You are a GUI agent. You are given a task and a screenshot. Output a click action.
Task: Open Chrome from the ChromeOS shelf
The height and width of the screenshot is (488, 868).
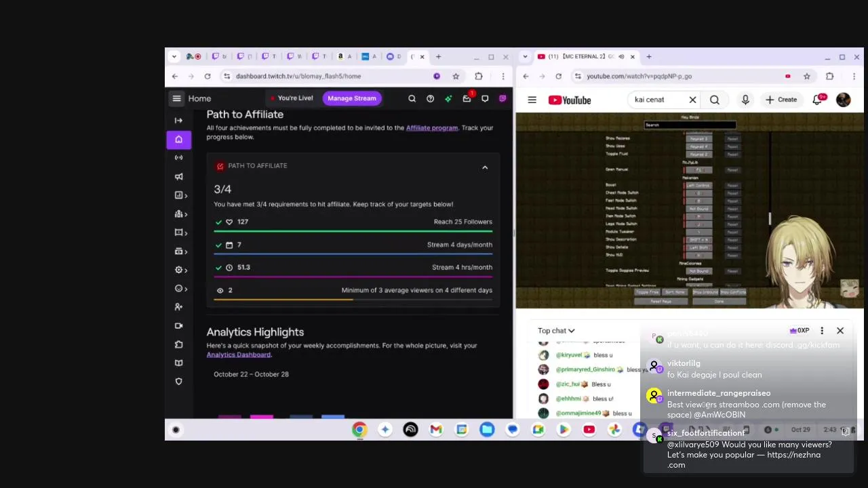(x=359, y=430)
